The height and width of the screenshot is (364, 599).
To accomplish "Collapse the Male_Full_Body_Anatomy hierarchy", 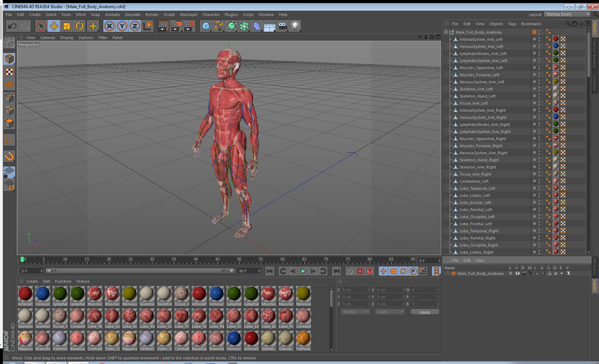I will [446, 32].
